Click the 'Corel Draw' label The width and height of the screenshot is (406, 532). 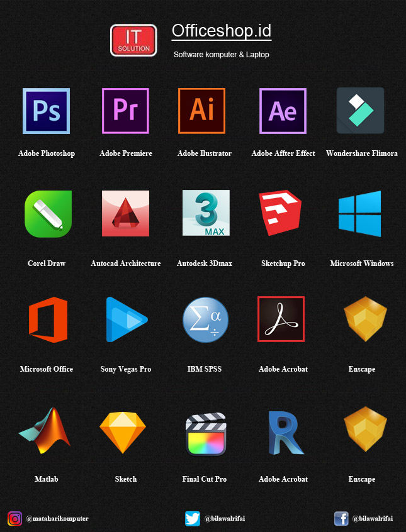pyautogui.click(x=47, y=263)
